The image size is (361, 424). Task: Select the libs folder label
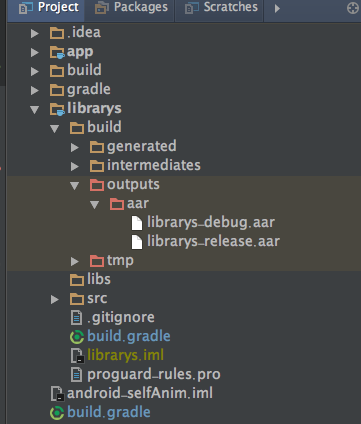[99, 279]
